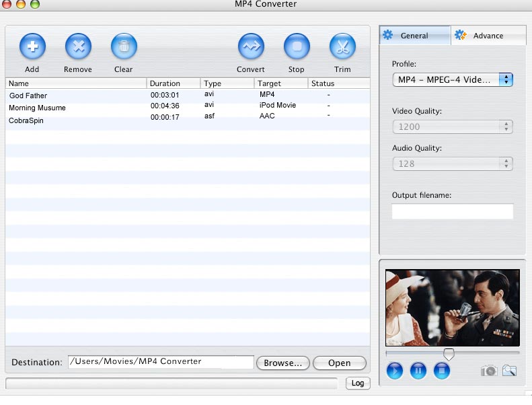Take a snapshot with the camera icon
532x405 pixels.
coord(489,371)
